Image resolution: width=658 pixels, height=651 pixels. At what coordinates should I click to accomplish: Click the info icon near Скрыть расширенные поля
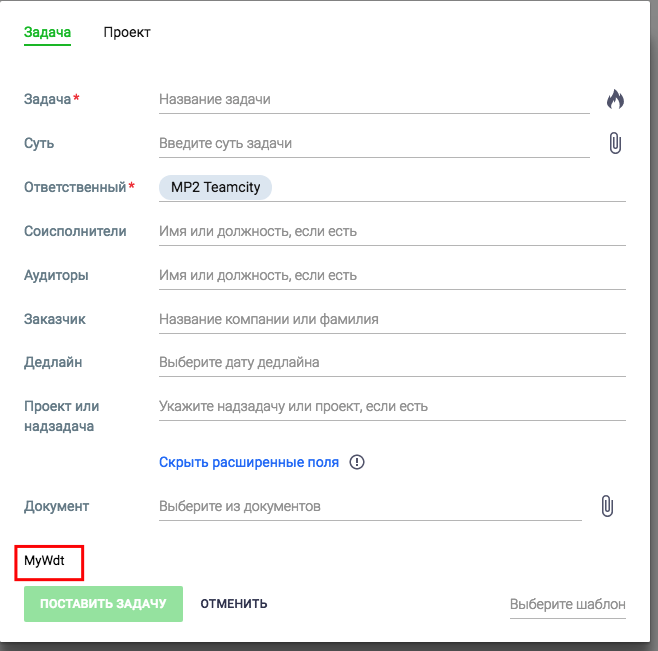pos(357,462)
